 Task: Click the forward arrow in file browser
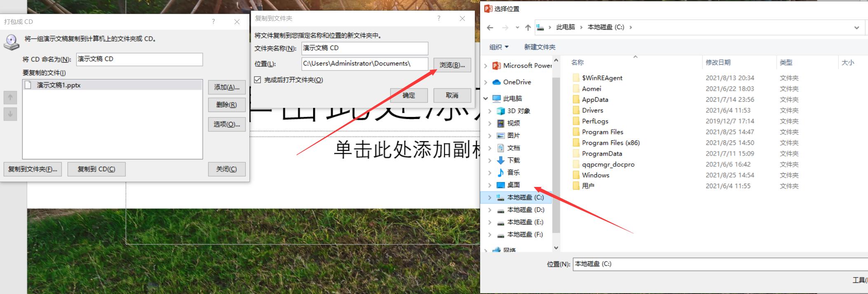(505, 28)
